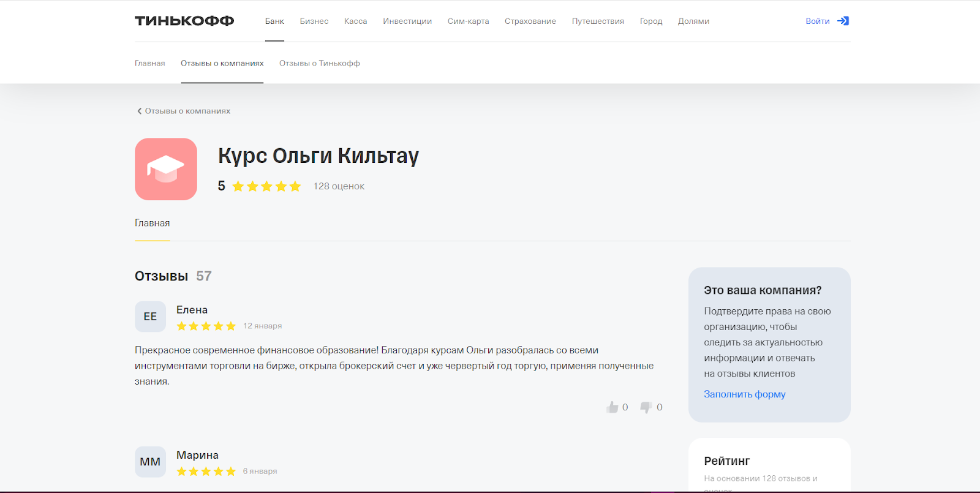The height and width of the screenshot is (493, 980).
Task: Click the date 6 января
Action: click(x=260, y=471)
